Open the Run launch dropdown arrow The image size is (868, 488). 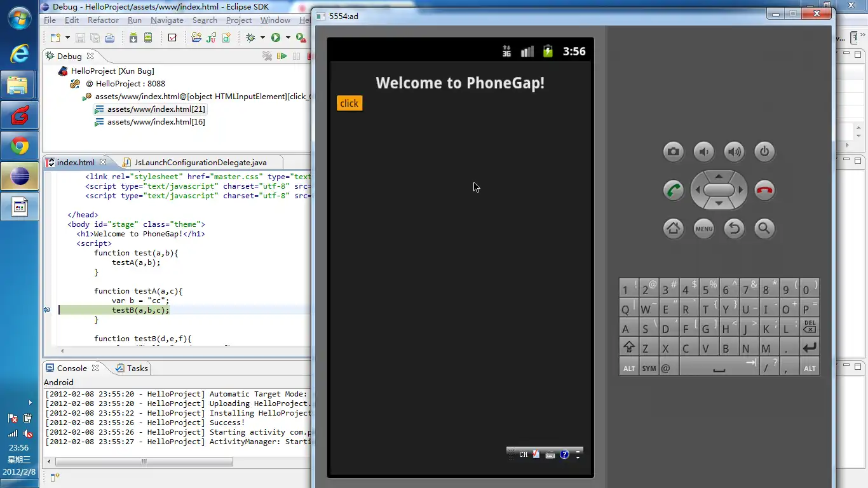tap(287, 38)
